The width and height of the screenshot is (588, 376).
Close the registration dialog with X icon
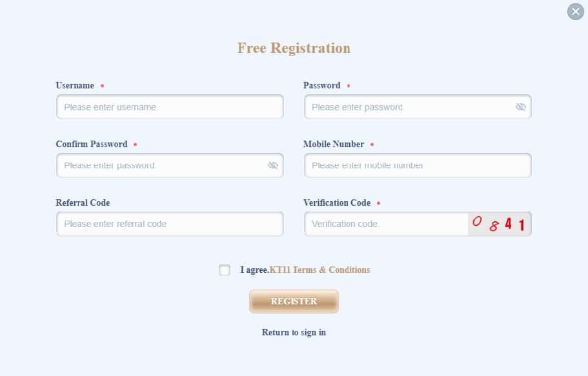pyautogui.click(x=575, y=12)
